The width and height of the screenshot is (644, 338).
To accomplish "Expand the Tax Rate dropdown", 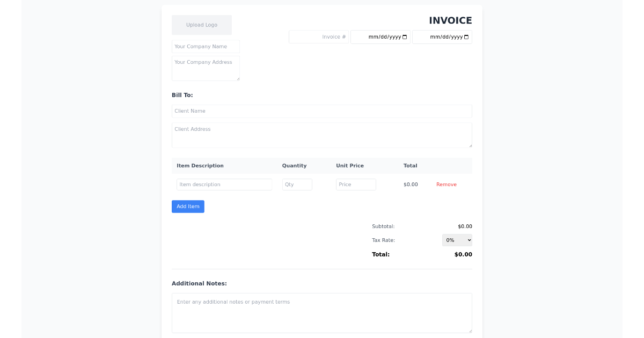I will [457, 240].
